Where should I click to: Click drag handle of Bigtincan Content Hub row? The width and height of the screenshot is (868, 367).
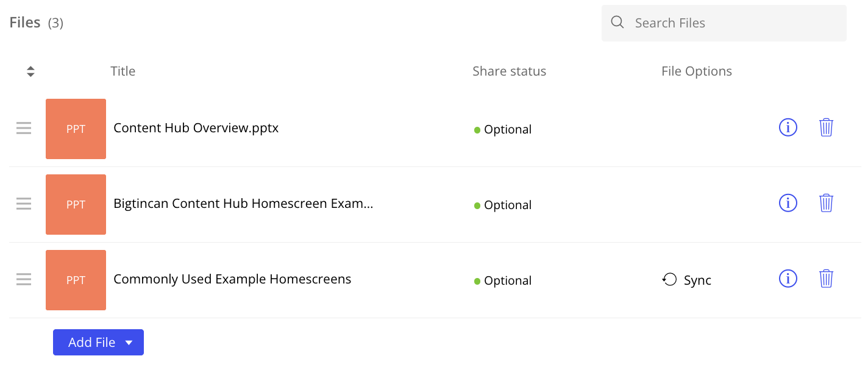point(24,204)
